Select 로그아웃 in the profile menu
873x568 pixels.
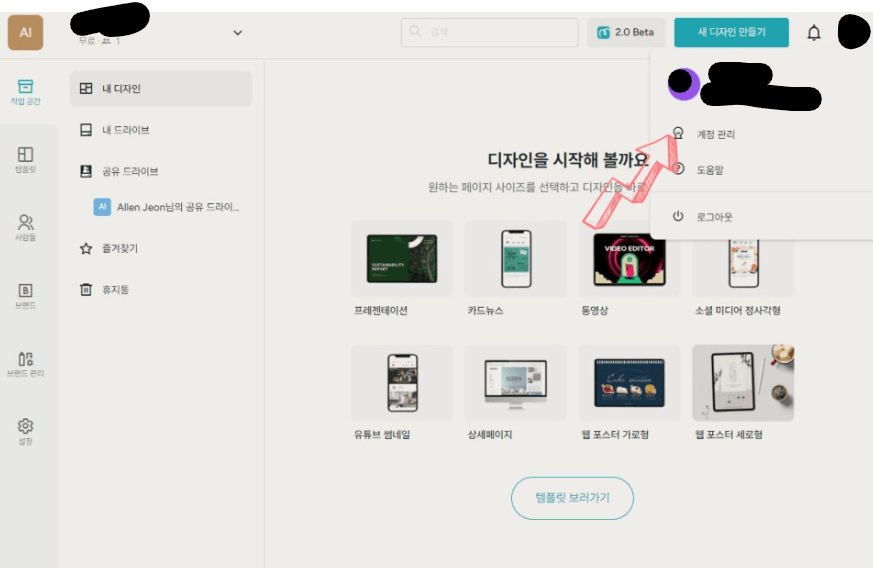click(715, 217)
